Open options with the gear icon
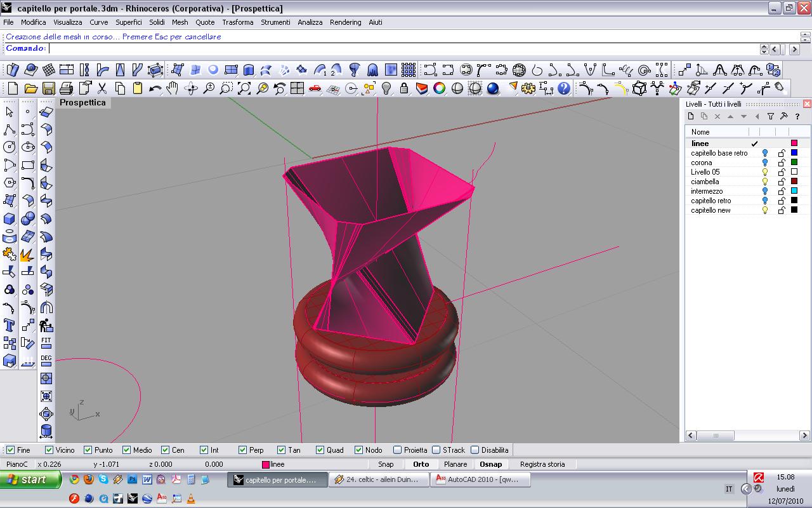The image size is (812, 508). point(528,88)
